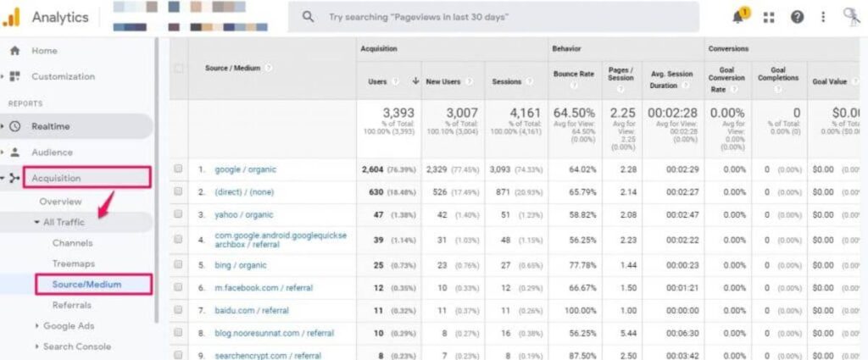The width and height of the screenshot is (868, 360).
Task: Expand the Google Ads submenu arrow
Action: coord(36,326)
